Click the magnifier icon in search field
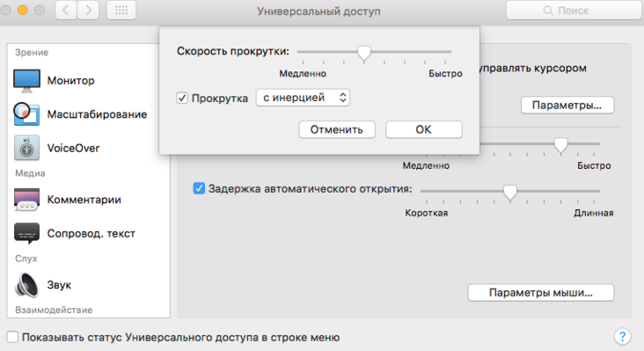This screenshot has height=351, width=644. (x=548, y=11)
